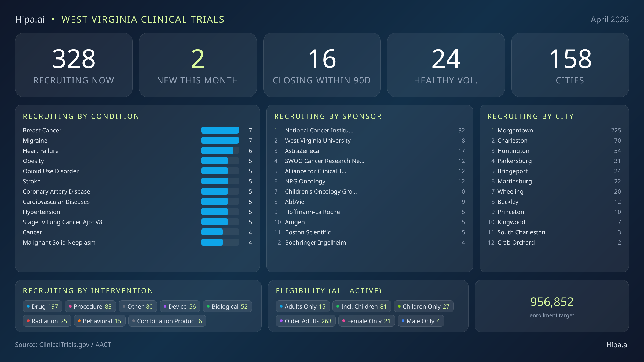The height and width of the screenshot is (362, 644).
Task: Click the Huntington city row
Action: [554, 151]
